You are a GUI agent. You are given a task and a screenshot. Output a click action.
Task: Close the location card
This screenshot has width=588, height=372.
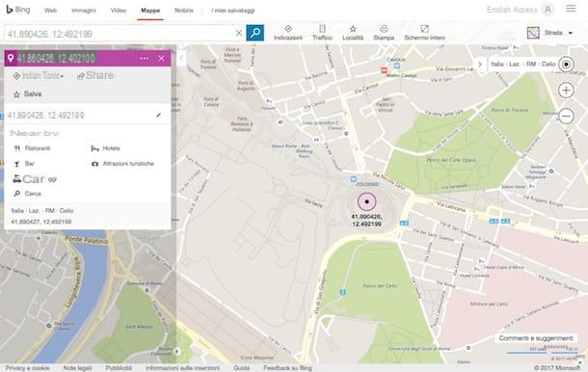coord(161,59)
